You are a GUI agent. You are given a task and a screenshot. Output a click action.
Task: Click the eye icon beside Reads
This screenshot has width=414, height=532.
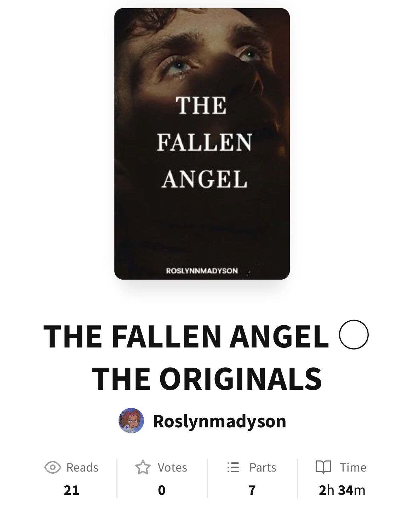pyautogui.click(x=53, y=467)
